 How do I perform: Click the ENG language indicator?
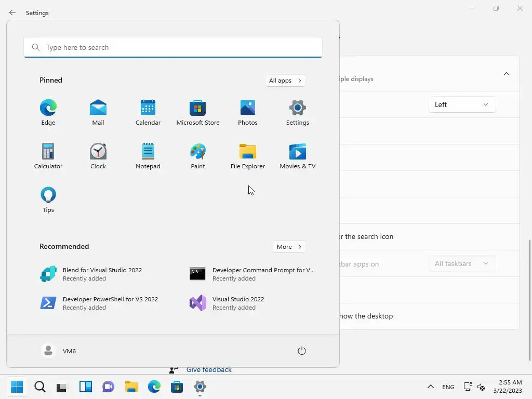[x=448, y=387]
